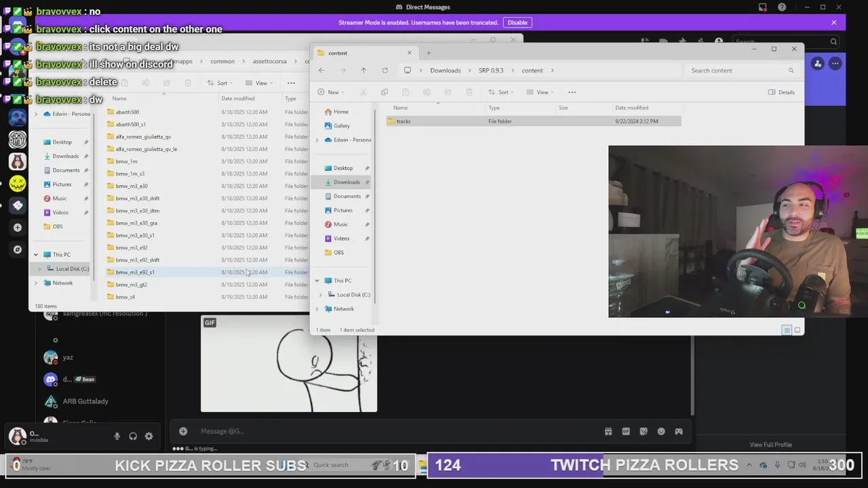
Task: Open the gift icon in message bar
Action: tap(608, 431)
